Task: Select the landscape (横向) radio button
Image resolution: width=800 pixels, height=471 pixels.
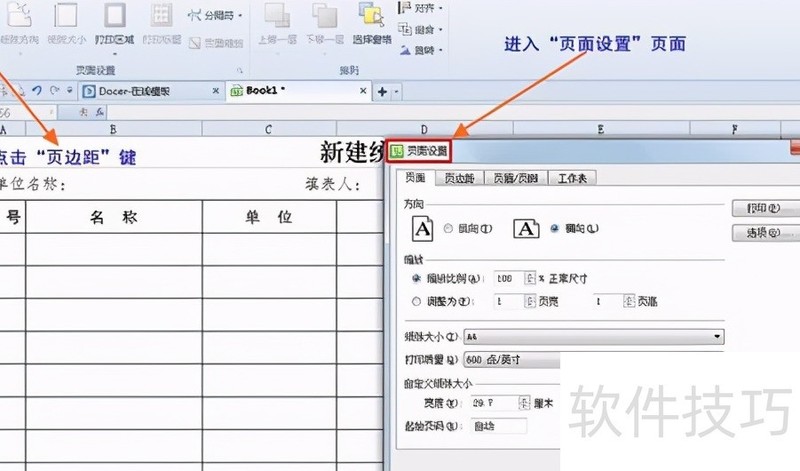Action: coord(555,229)
